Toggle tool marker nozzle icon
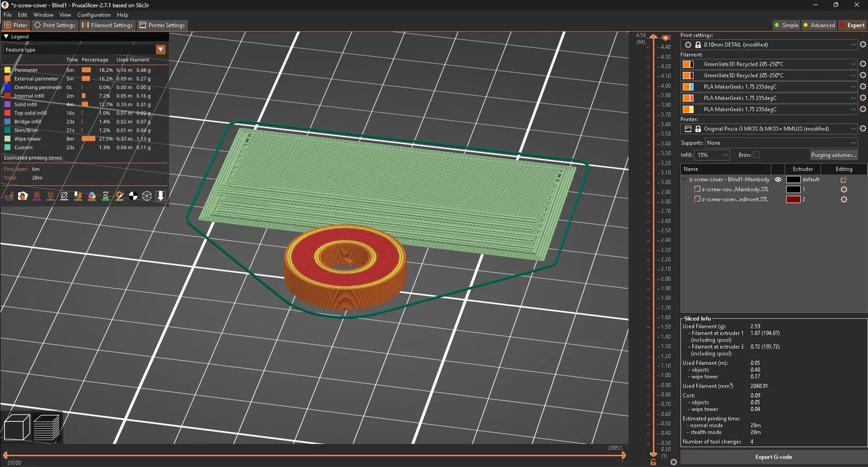The width and height of the screenshot is (868, 467). 161,196
